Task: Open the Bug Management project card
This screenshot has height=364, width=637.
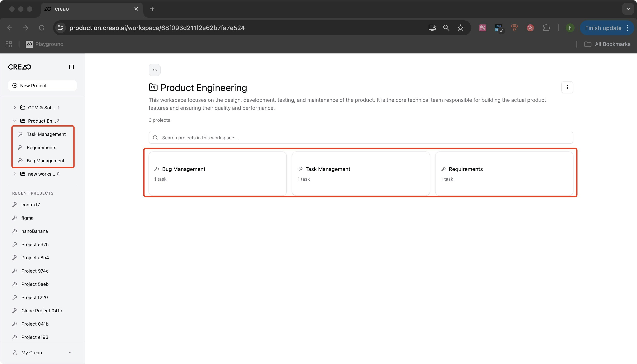Action: pyautogui.click(x=217, y=174)
